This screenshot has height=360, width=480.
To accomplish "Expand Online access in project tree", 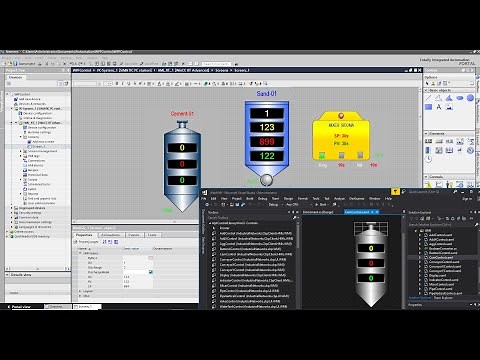I will pos(7,232).
